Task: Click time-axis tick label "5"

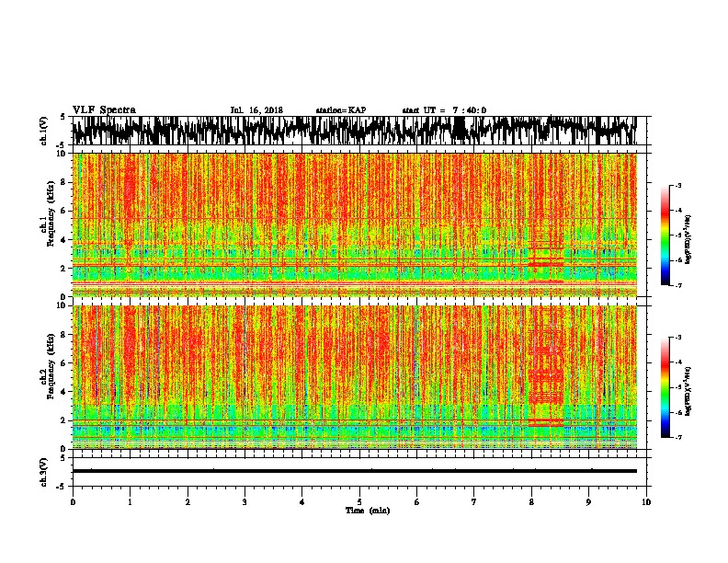Action: coord(359,502)
